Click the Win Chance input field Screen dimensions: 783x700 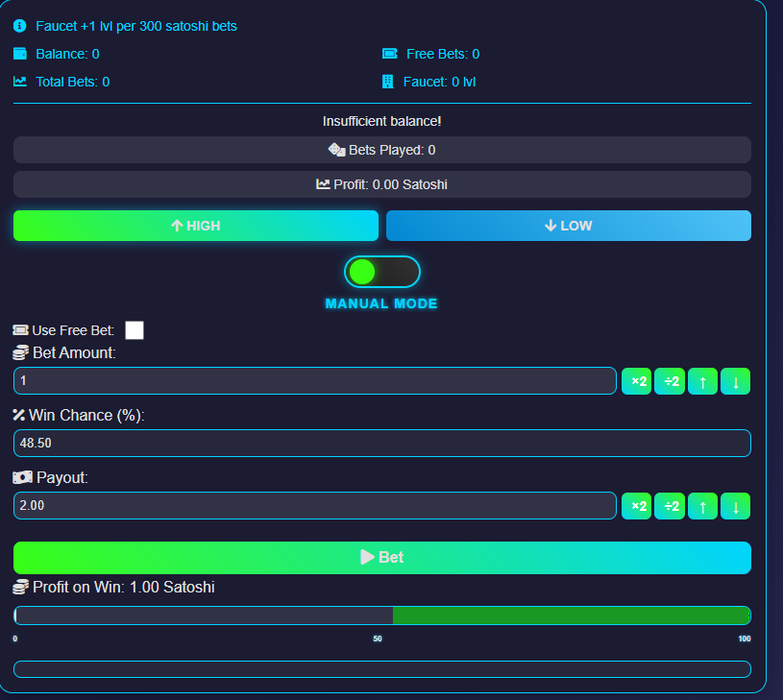click(x=382, y=443)
